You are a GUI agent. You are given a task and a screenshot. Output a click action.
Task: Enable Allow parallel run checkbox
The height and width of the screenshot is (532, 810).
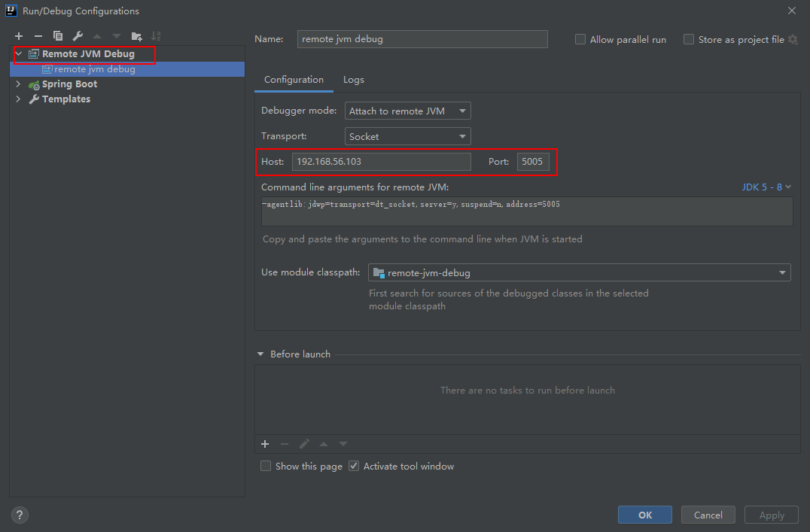[x=580, y=39]
